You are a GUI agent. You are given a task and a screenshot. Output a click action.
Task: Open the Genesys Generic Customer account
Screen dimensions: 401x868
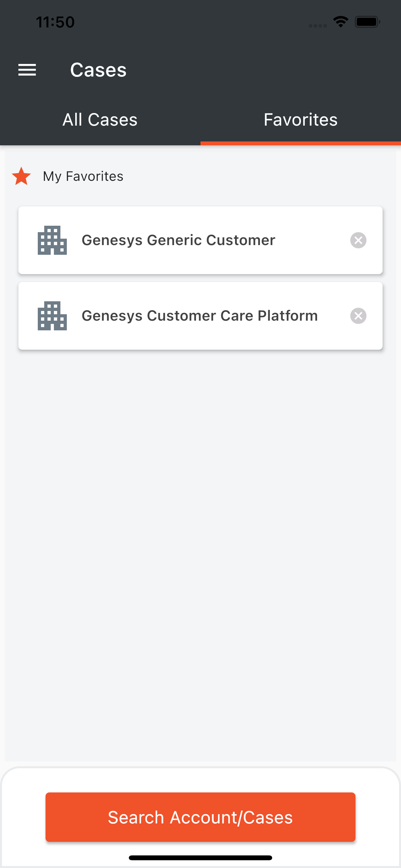coord(178,240)
